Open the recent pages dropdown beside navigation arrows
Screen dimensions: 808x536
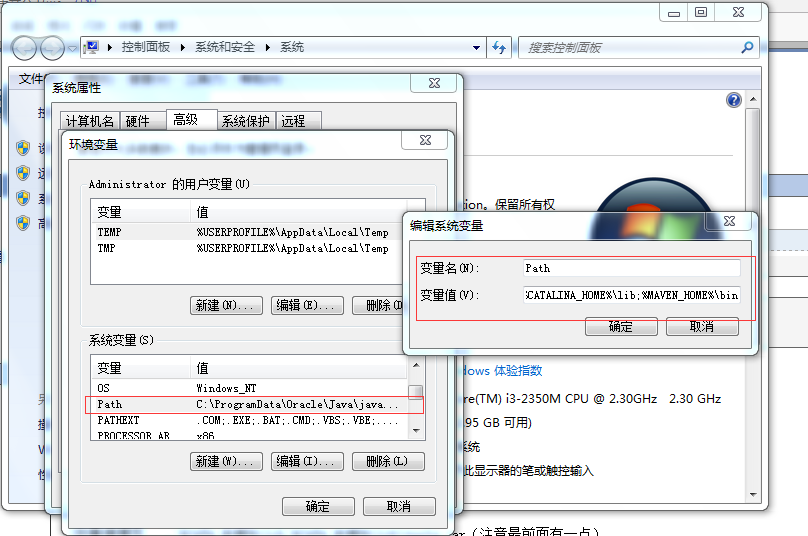tap(72, 48)
